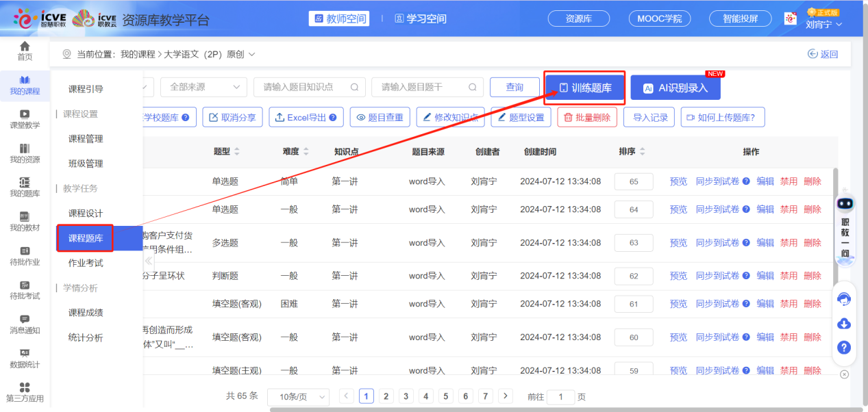Jump to page 3 in pagination

tap(405, 396)
